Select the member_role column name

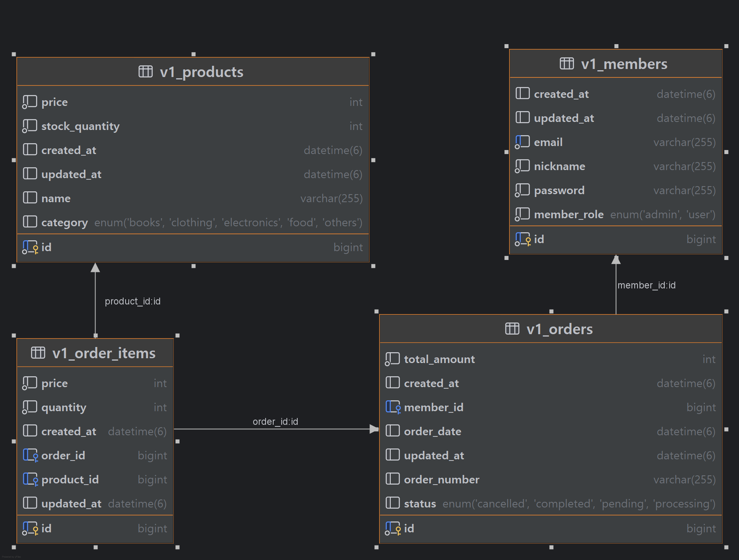(569, 215)
